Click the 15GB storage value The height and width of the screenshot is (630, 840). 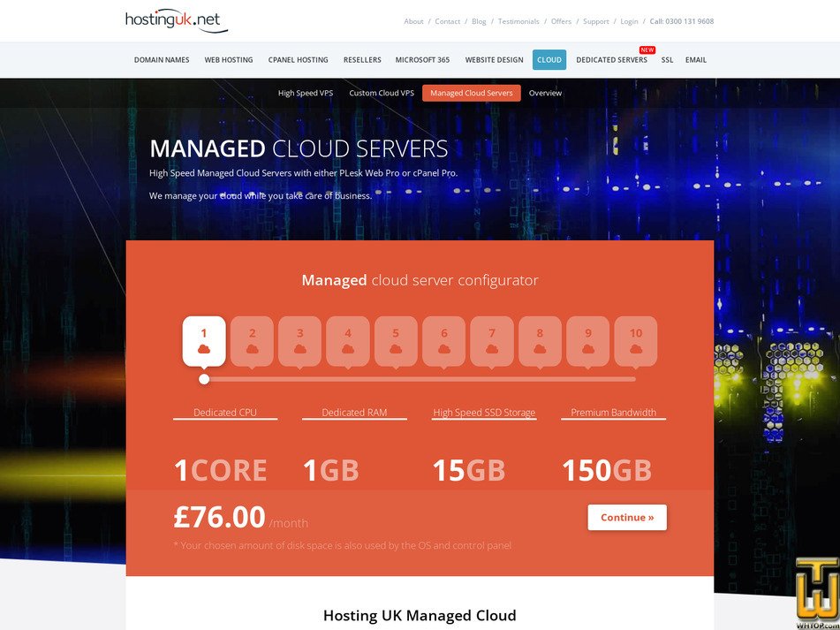click(469, 470)
